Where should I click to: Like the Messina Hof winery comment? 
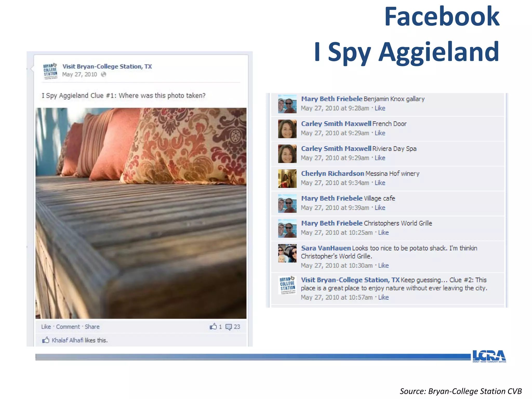click(380, 183)
